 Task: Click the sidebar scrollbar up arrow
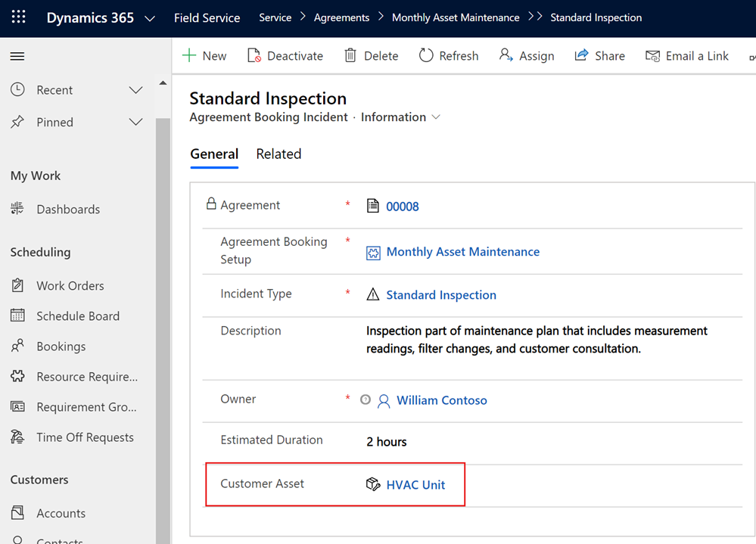click(x=163, y=83)
